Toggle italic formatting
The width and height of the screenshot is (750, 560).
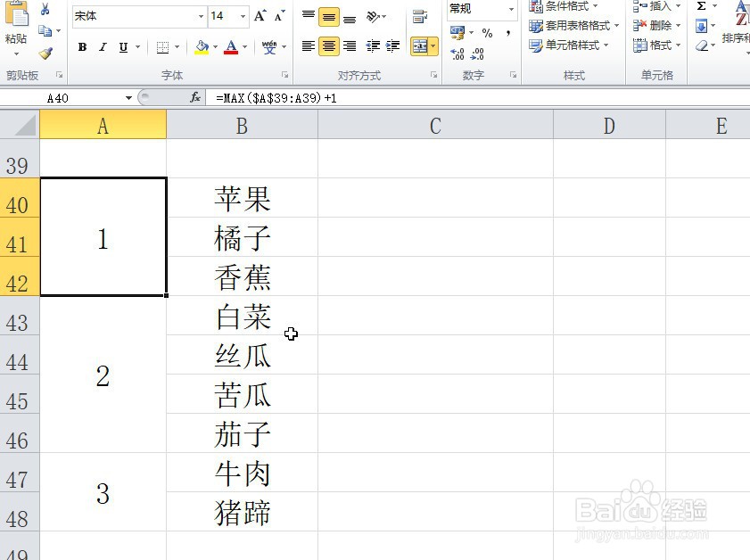tap(103, 46)
